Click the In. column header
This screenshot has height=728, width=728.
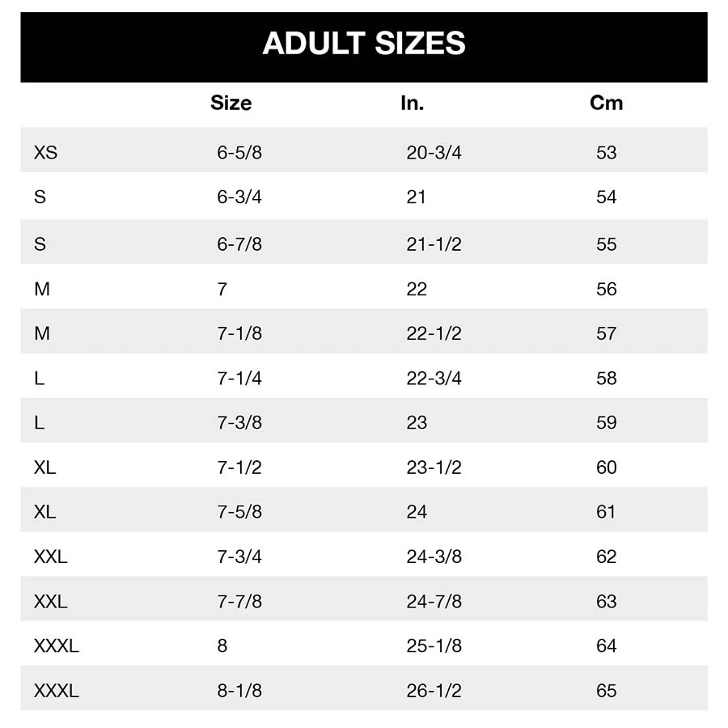pyautogui.click(x=412, y=104)
